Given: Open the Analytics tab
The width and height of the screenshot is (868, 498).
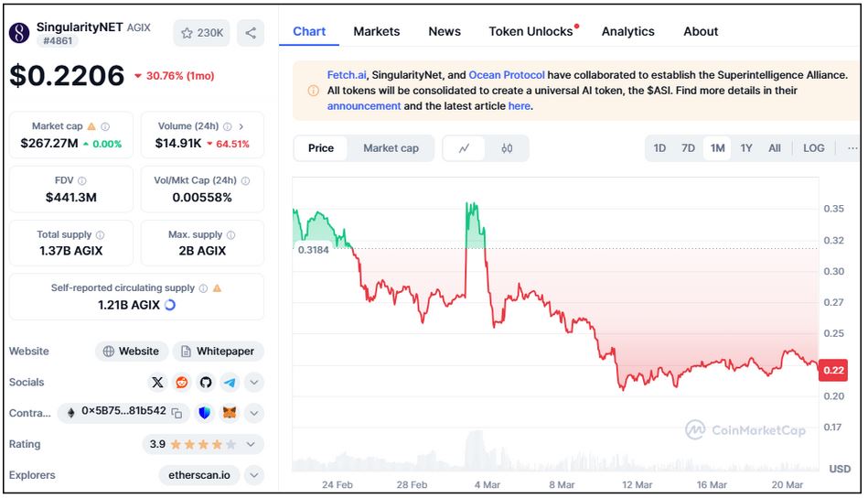Looking at the screenshot, I should point(627,31).
